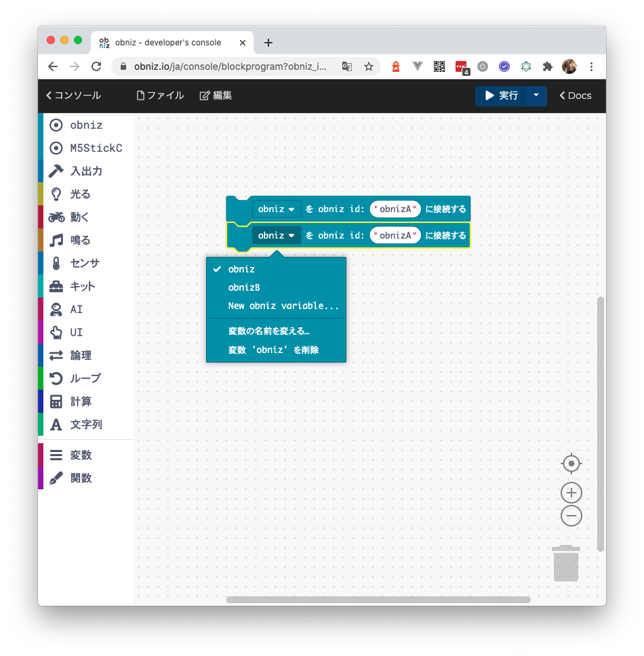
Task: Open the 関数 functions category
Action: (x=86, y=478)
